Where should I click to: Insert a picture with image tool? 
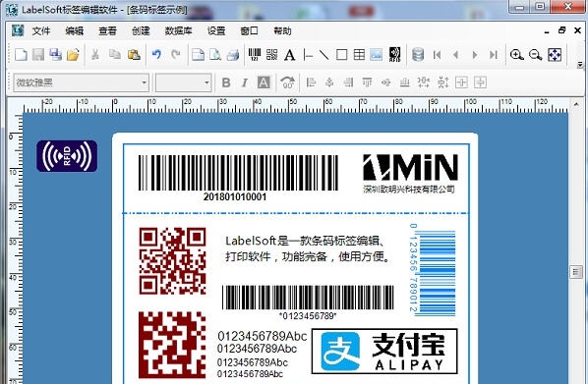tap(377, 55)
